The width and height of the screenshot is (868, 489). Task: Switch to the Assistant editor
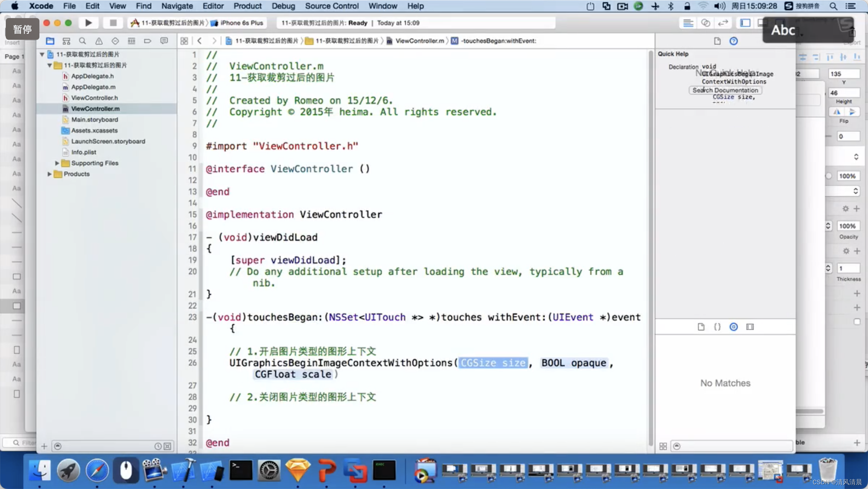705,23
